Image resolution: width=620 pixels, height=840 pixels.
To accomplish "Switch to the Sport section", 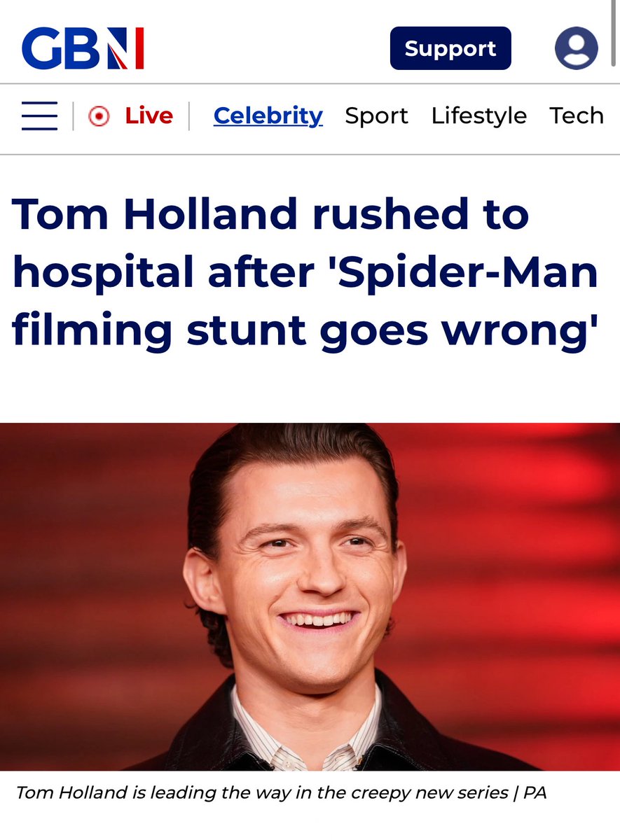I will [376, 115].
